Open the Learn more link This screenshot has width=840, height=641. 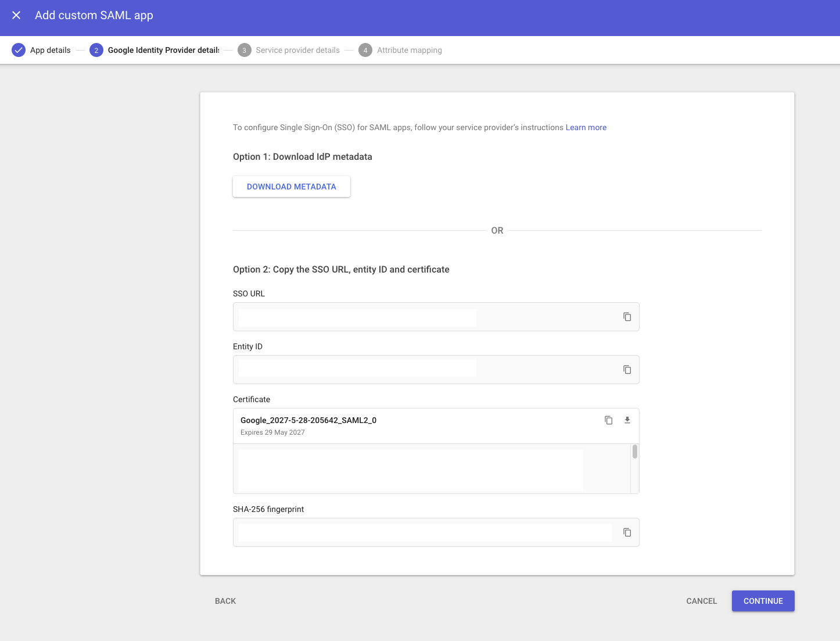click(586, 127)
